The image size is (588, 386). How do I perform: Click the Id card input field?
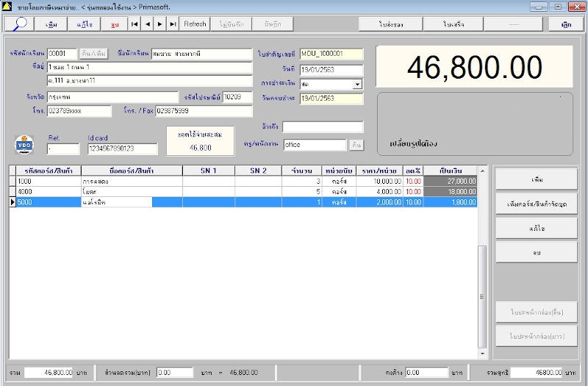point(122,149)
